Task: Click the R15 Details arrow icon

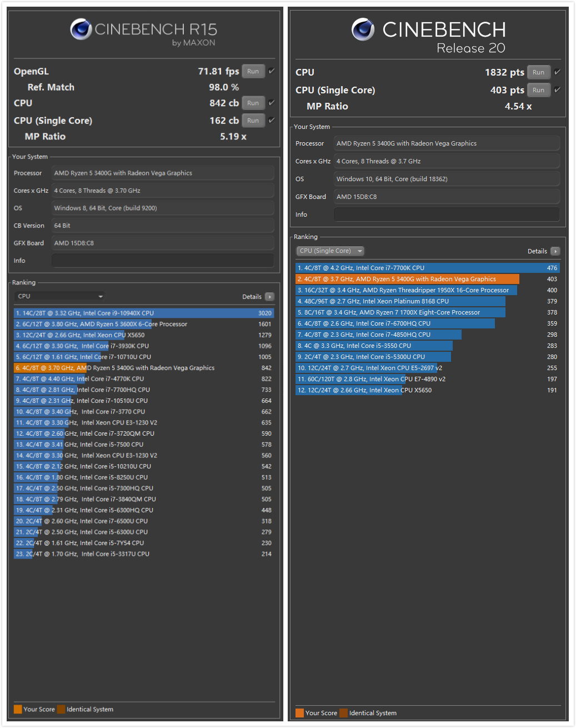Action: point(269,297)
